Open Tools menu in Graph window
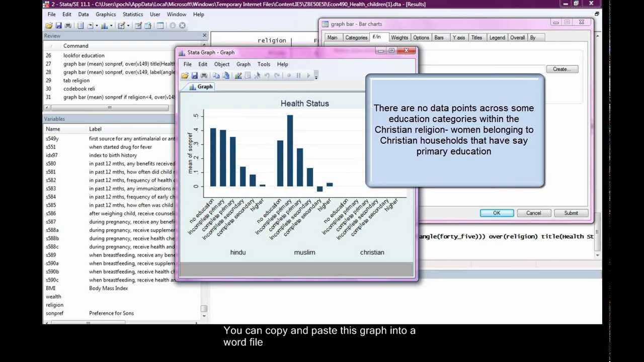 click(264, 64)
